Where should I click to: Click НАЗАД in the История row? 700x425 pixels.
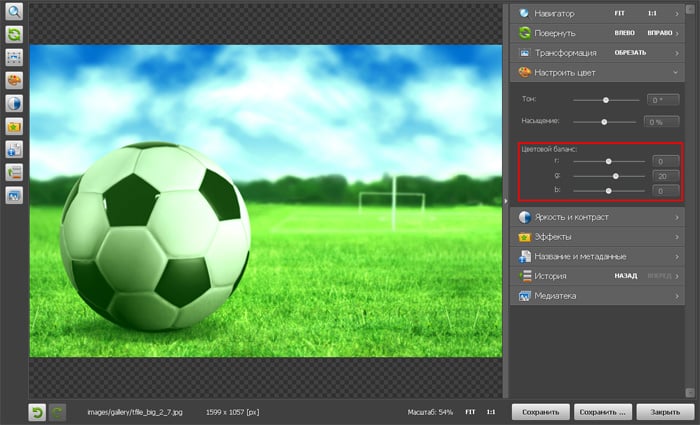point(626,276)
